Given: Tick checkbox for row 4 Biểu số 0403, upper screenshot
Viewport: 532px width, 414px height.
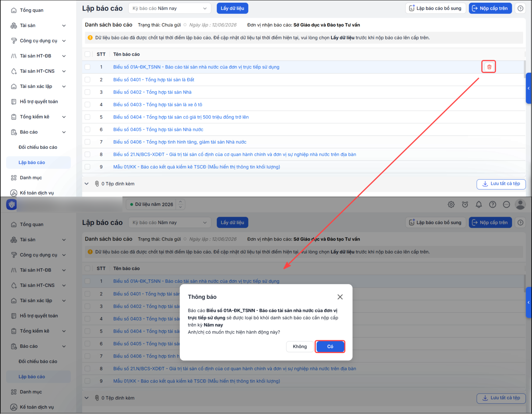Looking at the screenshot, I should 88,105.
